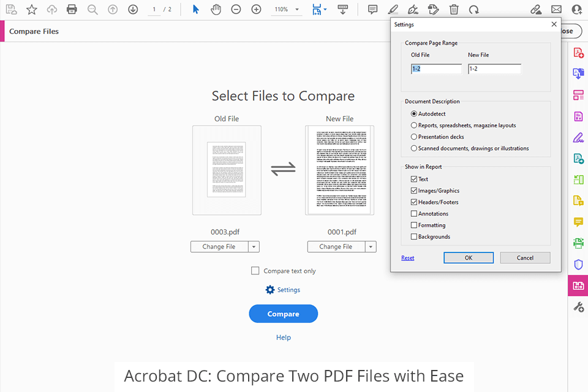588x392 pixels.
Task: Share a link with link icon
Action: coord(536,9)
